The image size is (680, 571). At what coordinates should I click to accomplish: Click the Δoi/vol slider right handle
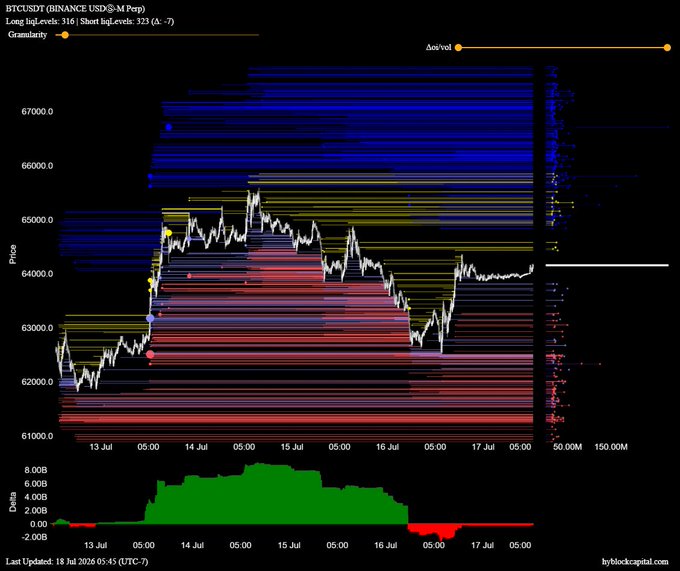pos(667,47)
